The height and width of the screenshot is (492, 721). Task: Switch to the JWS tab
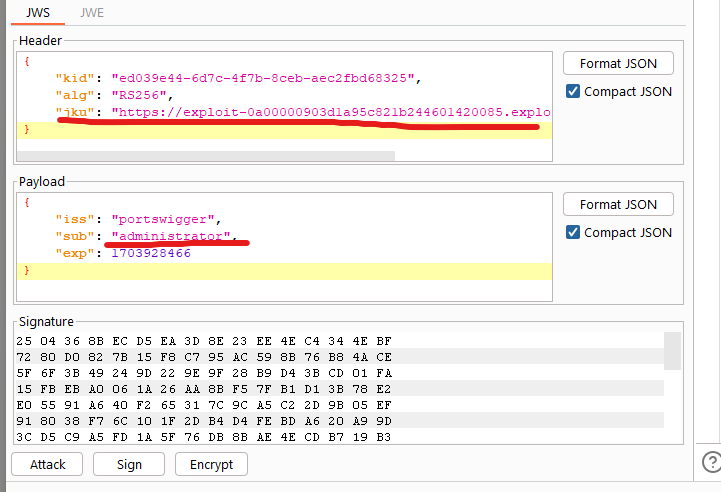pos(40,14)
